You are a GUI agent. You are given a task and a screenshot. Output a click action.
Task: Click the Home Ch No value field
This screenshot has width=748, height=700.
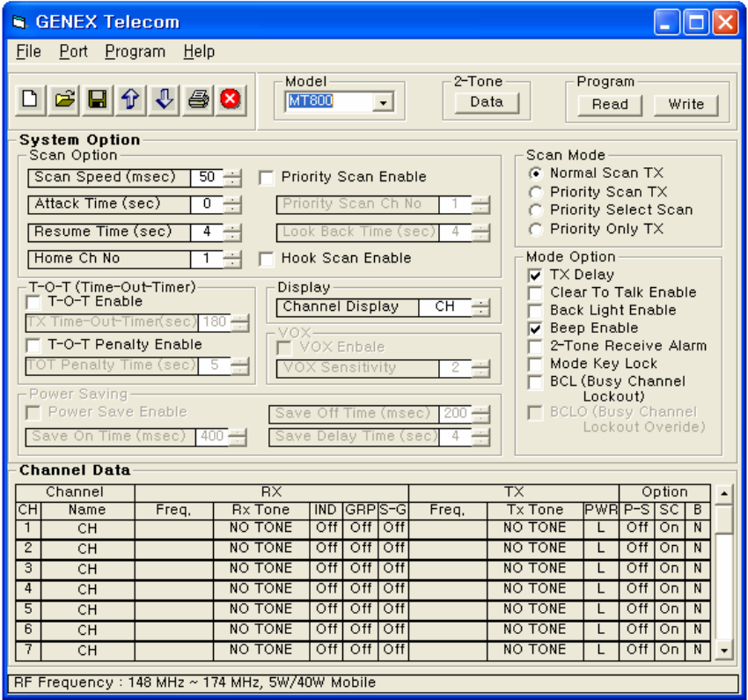[207, 259]
